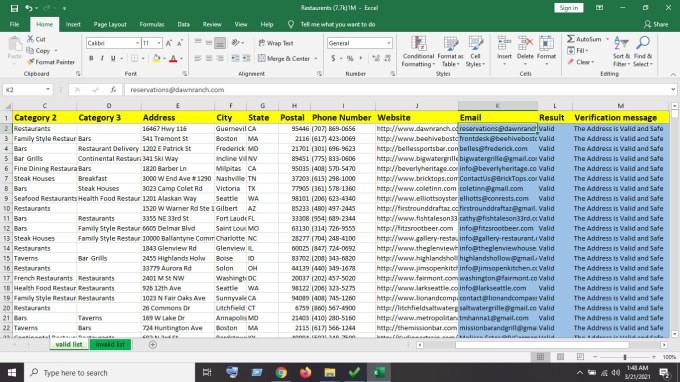The width and height of the screenshot is (680, 382).
Task: Align cell text to the right
Action: pyautogui.click(x=220, y=58)
